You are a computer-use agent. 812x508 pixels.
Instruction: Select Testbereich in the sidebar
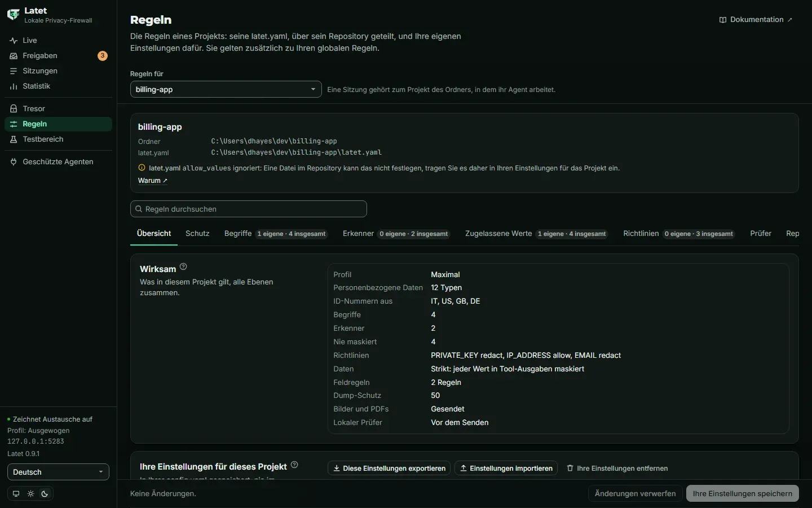click(58, 139)
